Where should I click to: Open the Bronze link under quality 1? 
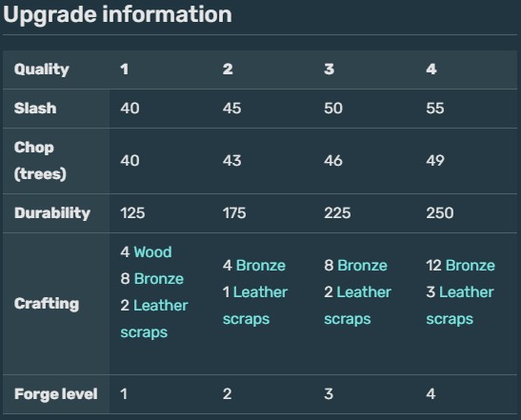tap(158, 279)
